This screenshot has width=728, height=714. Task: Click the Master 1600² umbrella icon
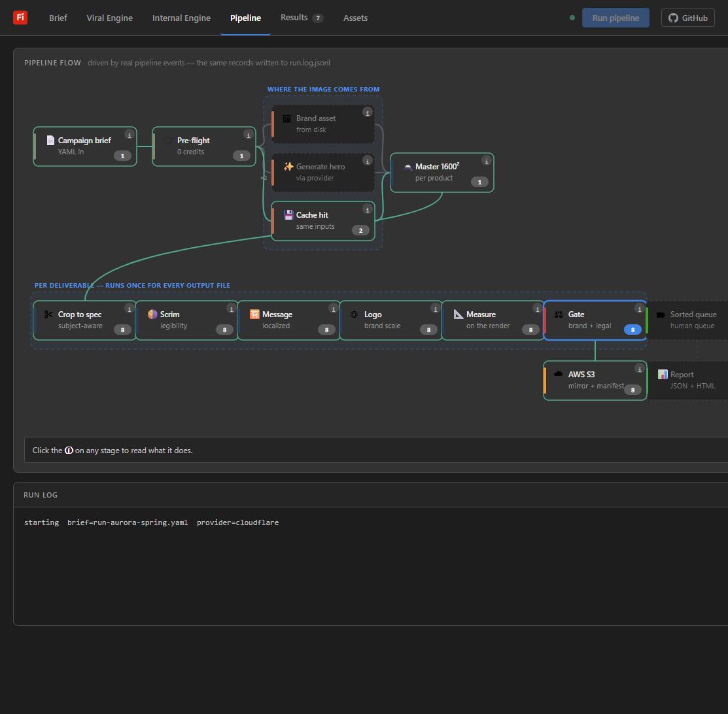407,167
